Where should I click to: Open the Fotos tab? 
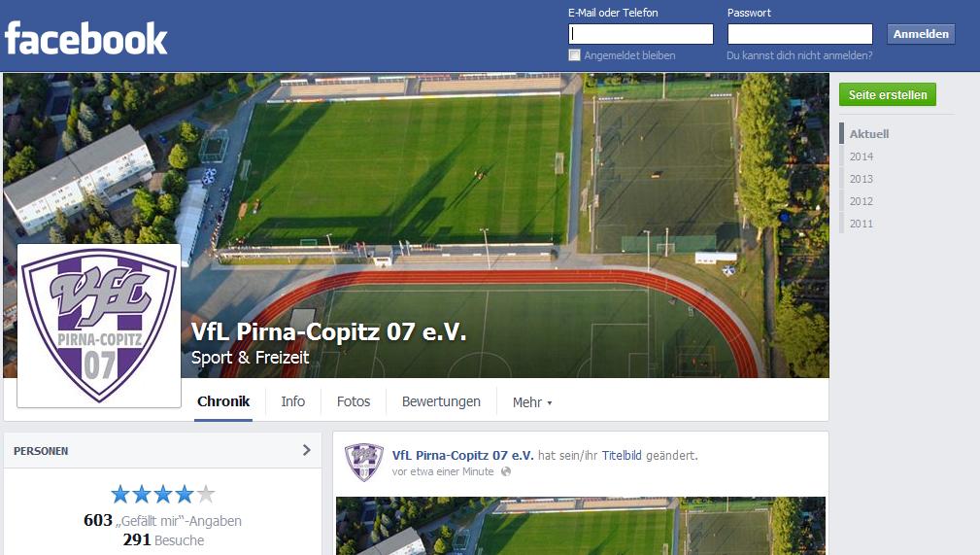(354, 401)
